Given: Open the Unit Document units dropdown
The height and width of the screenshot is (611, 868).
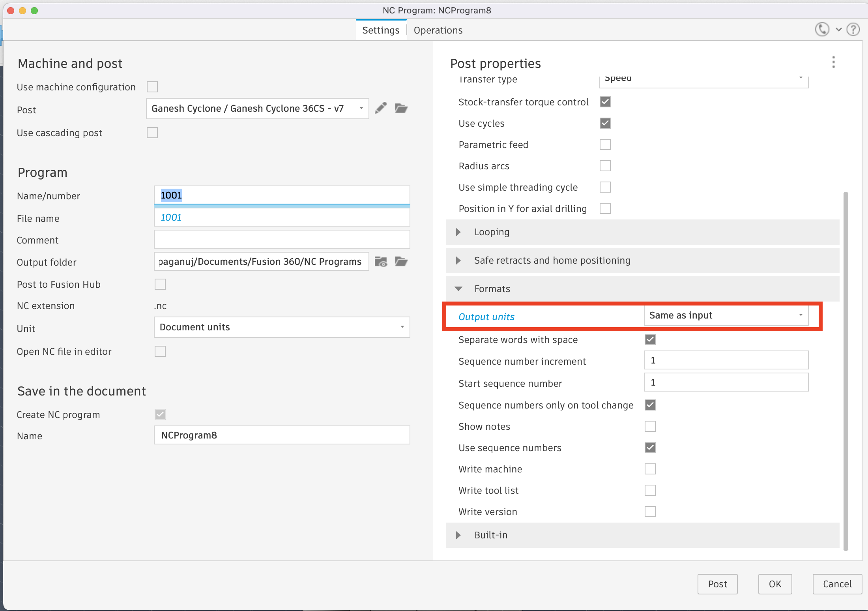Looking at the screenshot, I should coord(282,327).
